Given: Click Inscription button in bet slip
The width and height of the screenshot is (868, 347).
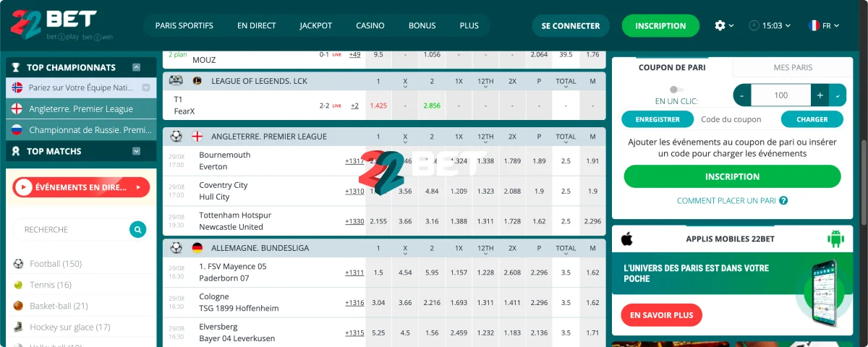Looking at the screenshot, I should click(x=732, y=176).
